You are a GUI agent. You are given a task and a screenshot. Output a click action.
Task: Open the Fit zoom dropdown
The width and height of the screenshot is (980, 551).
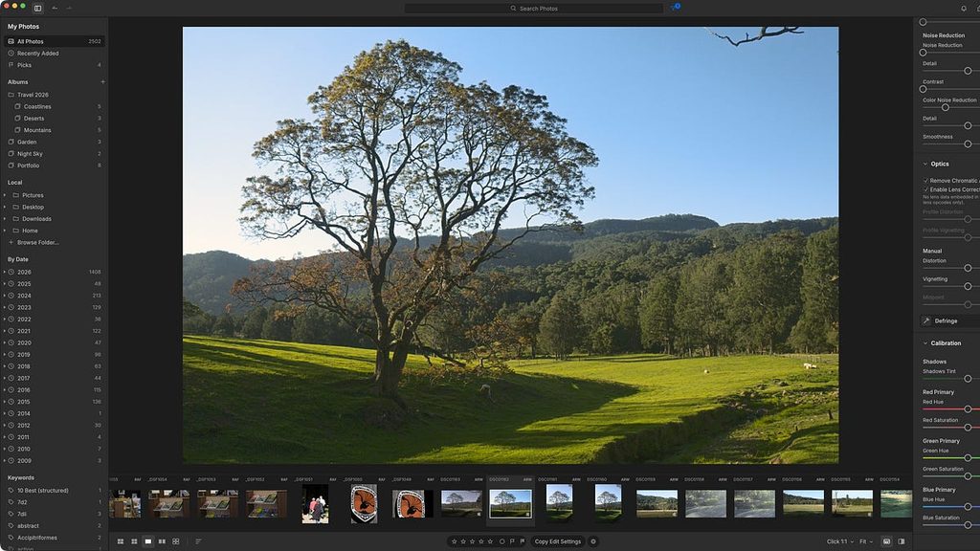(x=865, y=541)
